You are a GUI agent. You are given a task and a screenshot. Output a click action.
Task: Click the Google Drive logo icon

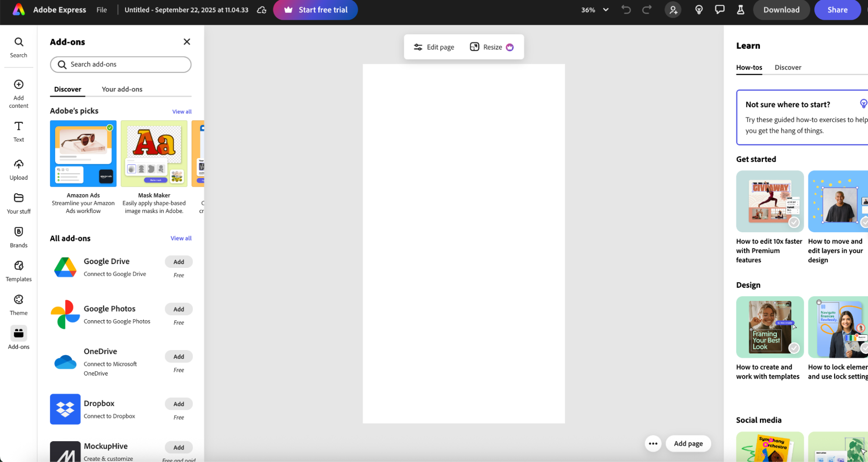pos(65,267)
